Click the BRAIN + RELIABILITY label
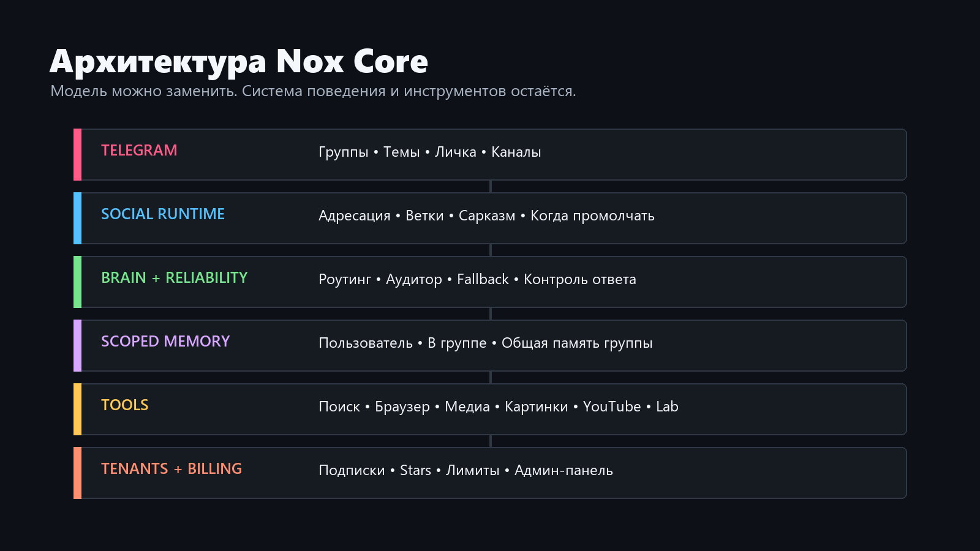The width and height of the screenshot is (980, 551). coord(175,278)
